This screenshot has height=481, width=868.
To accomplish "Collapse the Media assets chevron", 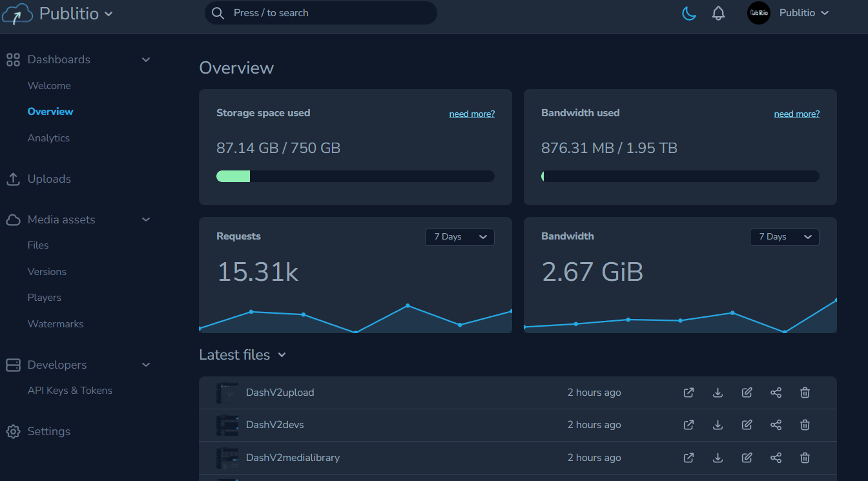I will click(146, 220).
